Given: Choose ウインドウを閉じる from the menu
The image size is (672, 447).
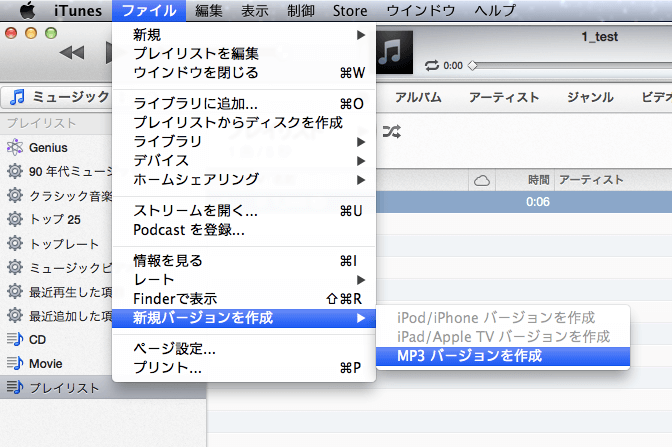Looking at the screenshot, I should click(x=244, y=72).
